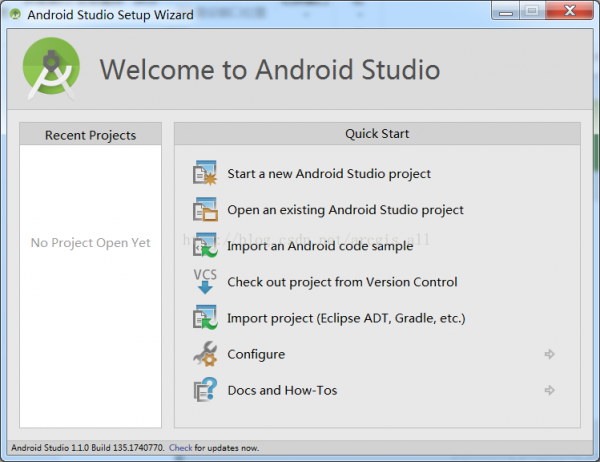Click the Android Studio title bar icon
This screenshot has width=600, height=462.
tap(15, 15)
